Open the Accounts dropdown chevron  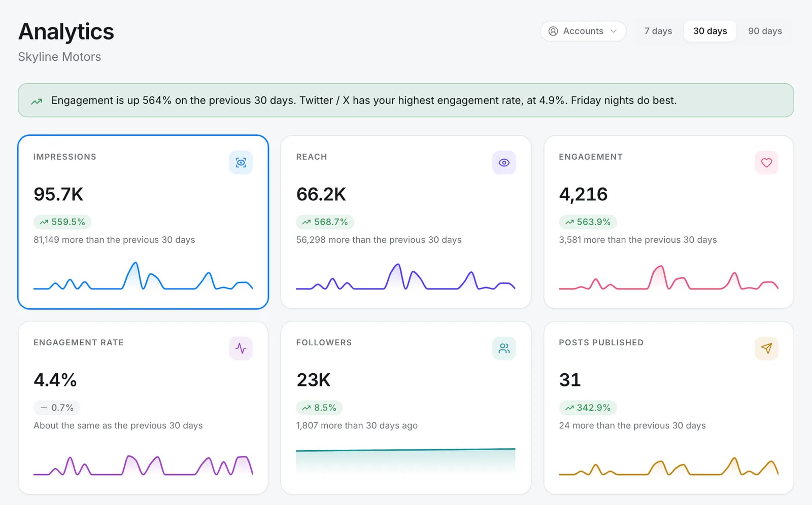[614, 31]
